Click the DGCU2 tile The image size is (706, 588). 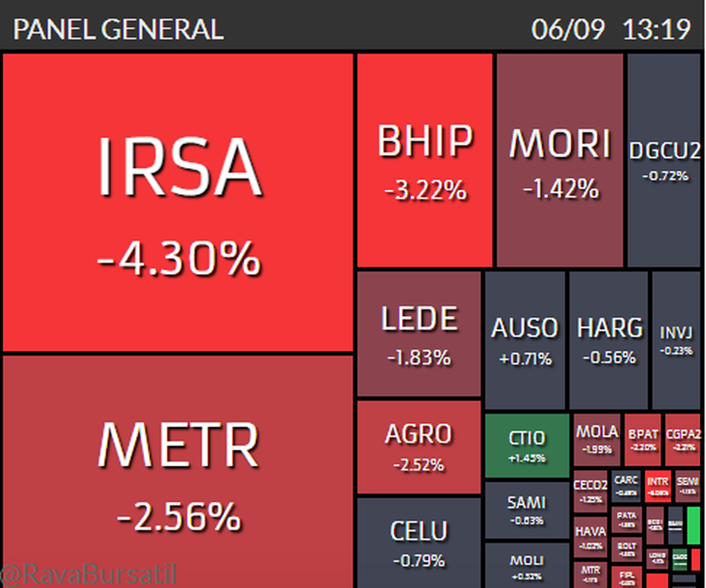click(666, 161)
